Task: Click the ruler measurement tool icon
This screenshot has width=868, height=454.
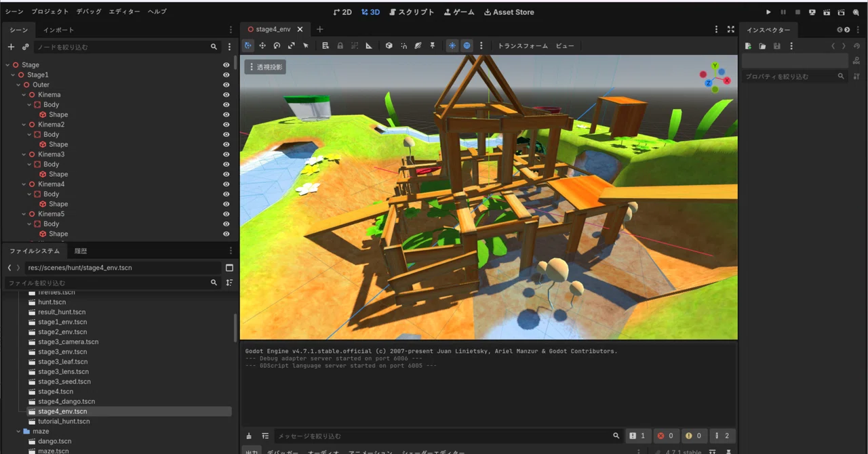Action: (x=369, y=45)
